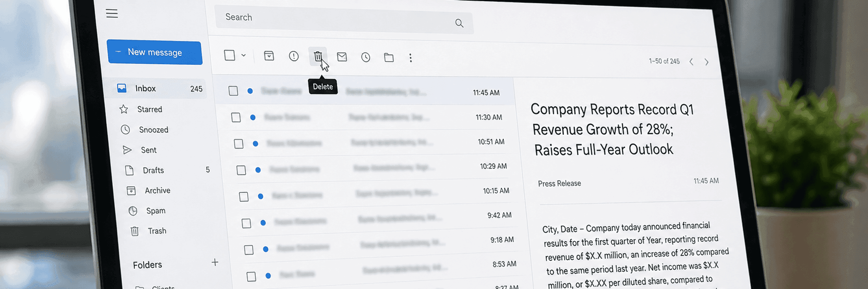
Task: Tick the select-all checkbox in the toolbar
Action: click(x=229, y=55)
